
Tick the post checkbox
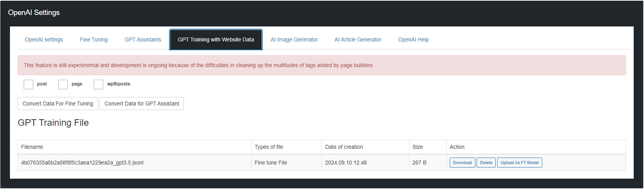(28, 84)
